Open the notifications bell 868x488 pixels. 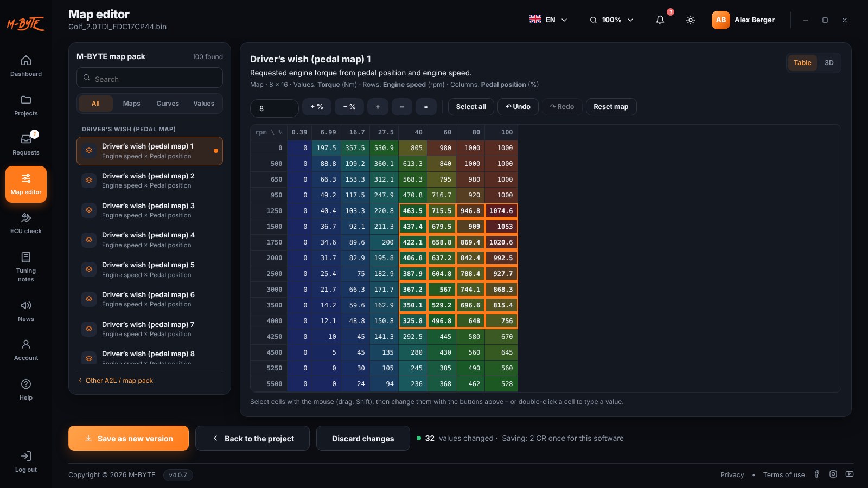660,20
